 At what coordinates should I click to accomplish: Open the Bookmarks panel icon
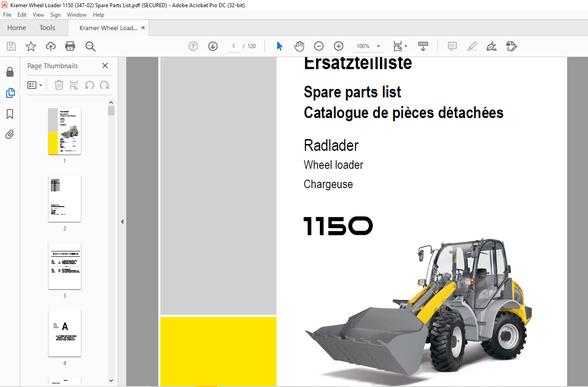(x=10, y=114)
